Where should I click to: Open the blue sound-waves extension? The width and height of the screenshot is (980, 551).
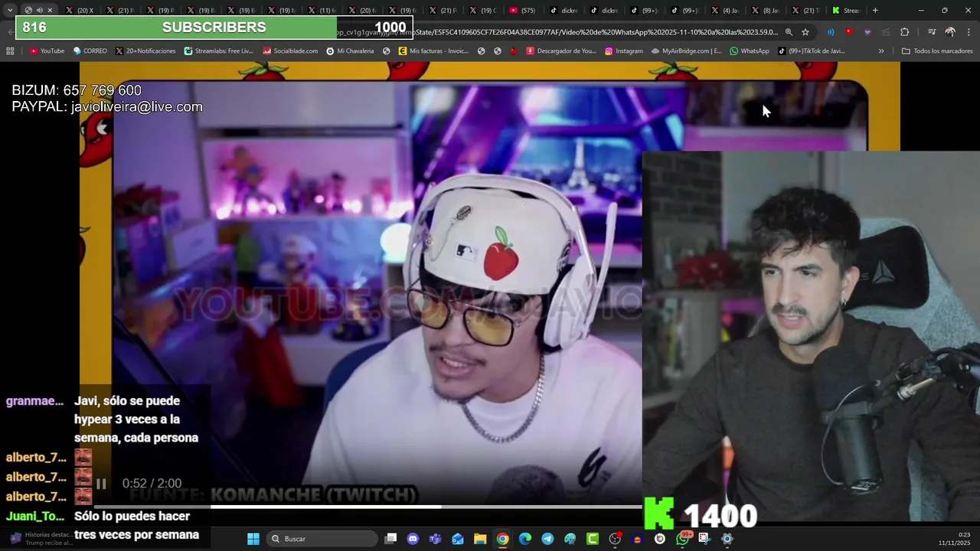point(831,32)
